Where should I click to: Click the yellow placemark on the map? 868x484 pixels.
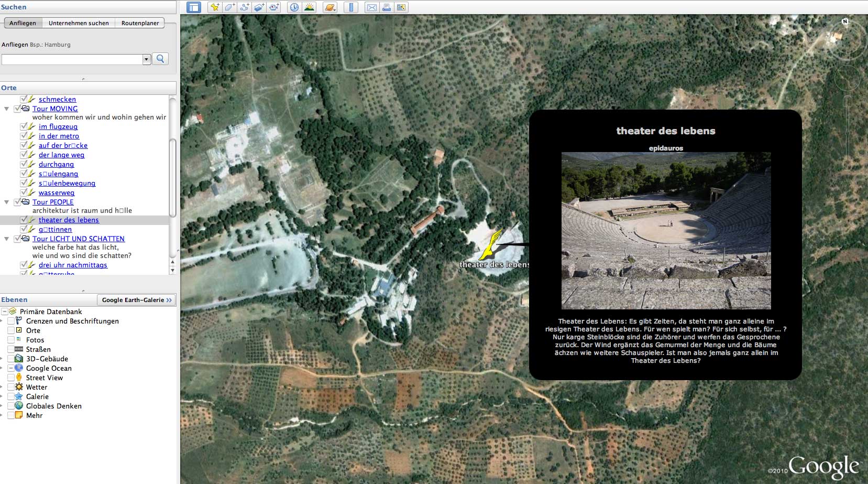tap(491, 245)
